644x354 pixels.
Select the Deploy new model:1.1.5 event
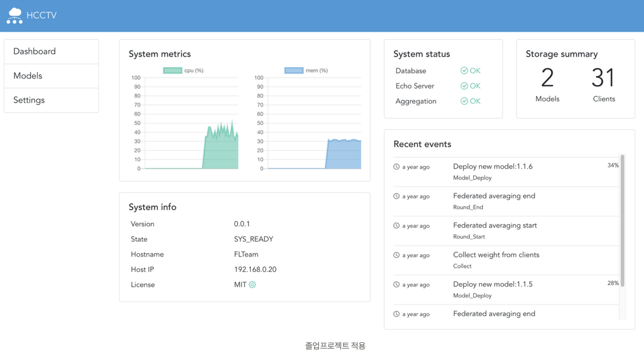pyautogui.click(x=493, y=284)
